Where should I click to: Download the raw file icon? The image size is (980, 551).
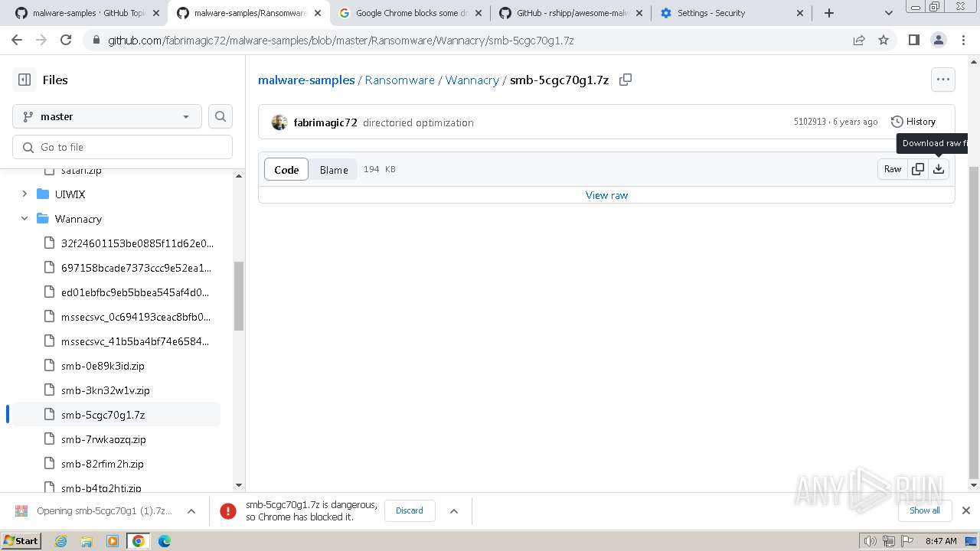click(939, 169)
